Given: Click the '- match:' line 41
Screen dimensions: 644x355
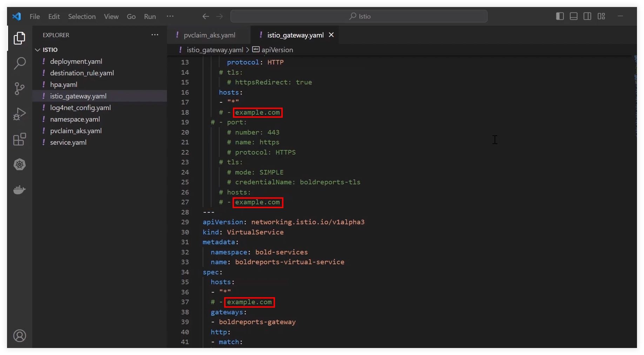Looking at the screenshot, I should 227,342.
